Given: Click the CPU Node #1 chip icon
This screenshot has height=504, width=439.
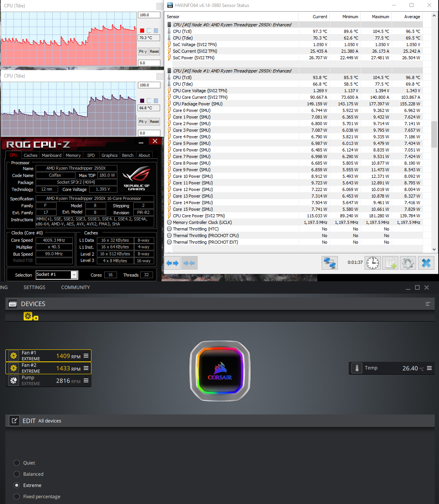Looking at the screenshot, I should coord(169,71).
